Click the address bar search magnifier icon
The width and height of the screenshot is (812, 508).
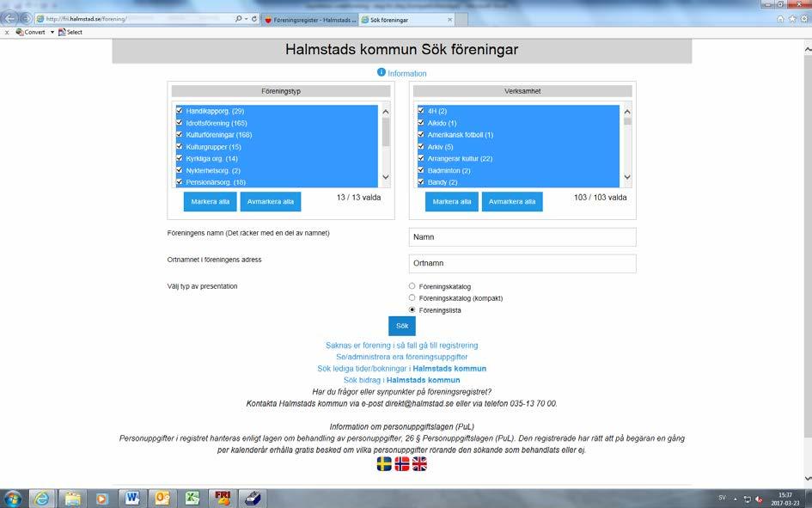pyautogui.click(x=238, y=19)
